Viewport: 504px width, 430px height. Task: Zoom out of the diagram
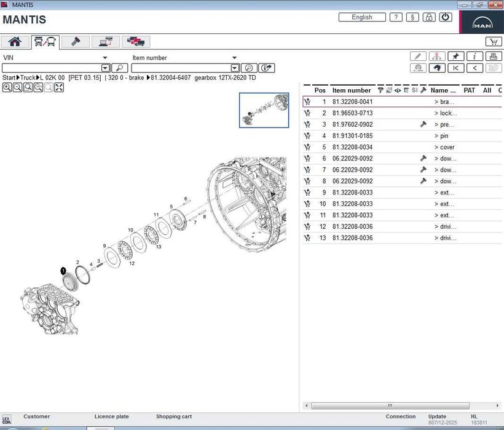tap(17, 87)
